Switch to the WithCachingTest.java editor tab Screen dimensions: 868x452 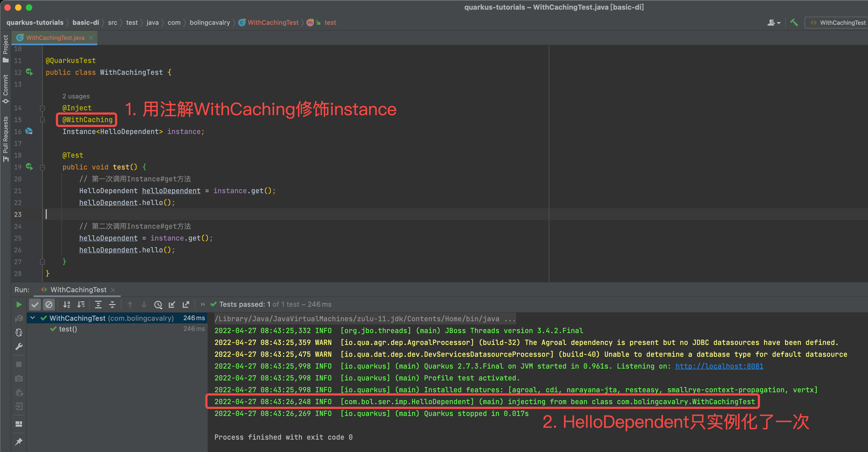[55, 38]
